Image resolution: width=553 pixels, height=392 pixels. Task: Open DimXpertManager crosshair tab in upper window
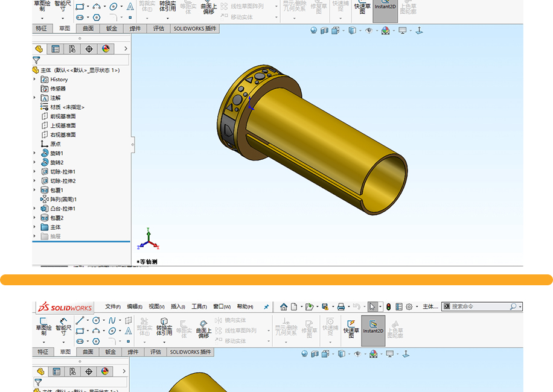[x=89, y=49]
